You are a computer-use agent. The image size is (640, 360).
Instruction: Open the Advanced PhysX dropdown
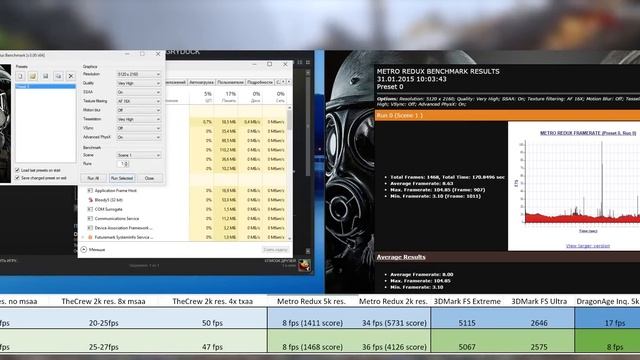(139, 137)
